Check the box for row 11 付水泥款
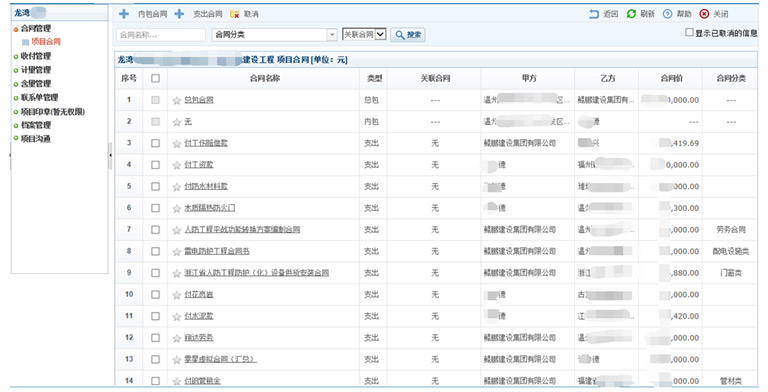 point(155,316)
